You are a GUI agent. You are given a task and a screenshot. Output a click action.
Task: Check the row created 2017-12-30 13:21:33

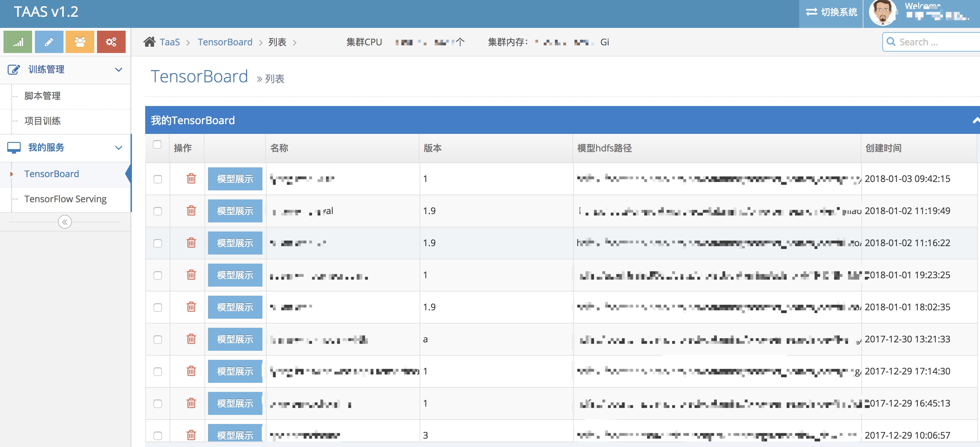pyautogui.click(x=157, y=339)
